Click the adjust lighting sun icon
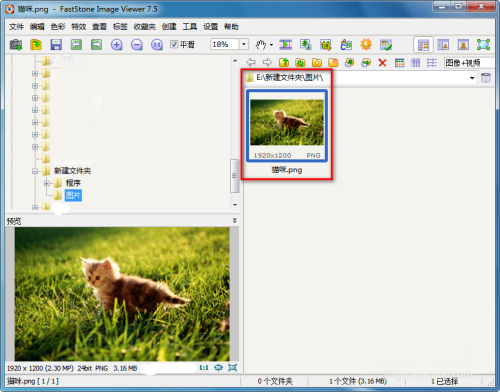The height and width of the screenshot is (392, 500). 366,44
